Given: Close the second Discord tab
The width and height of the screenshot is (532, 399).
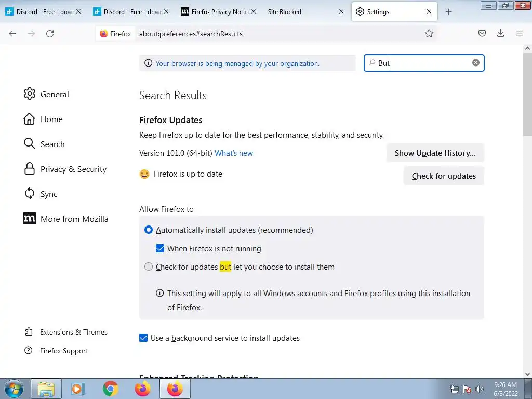Looking at the screenshot, I should tap(166, 11).
